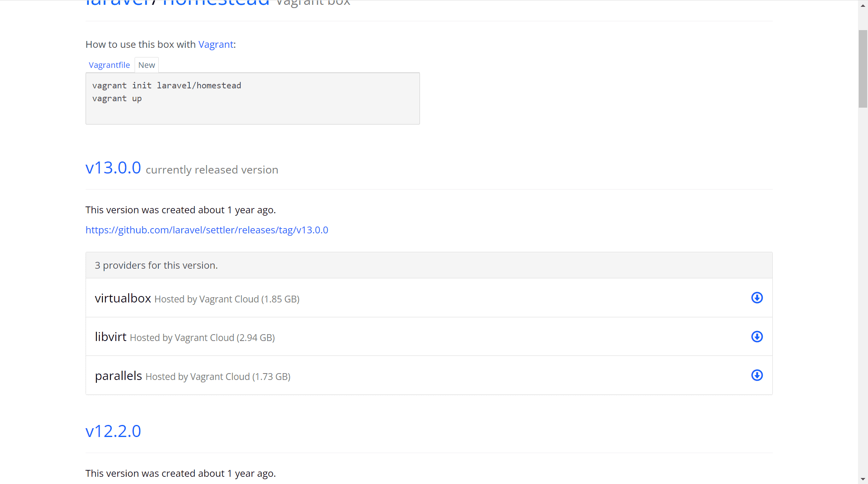Download the parallels provider box

point(757,375)
